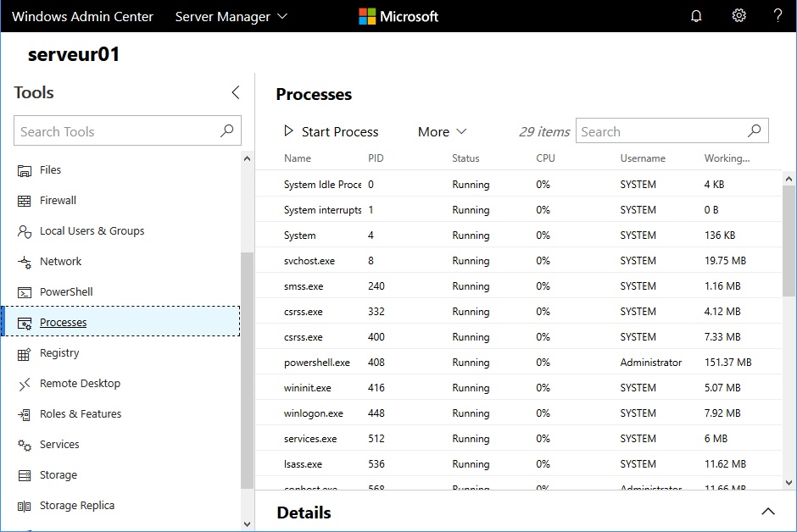Click the Search Tools magnifier icon
This screenshot has height=532, width=797.
pyautogui.click(x=226, y=131)
